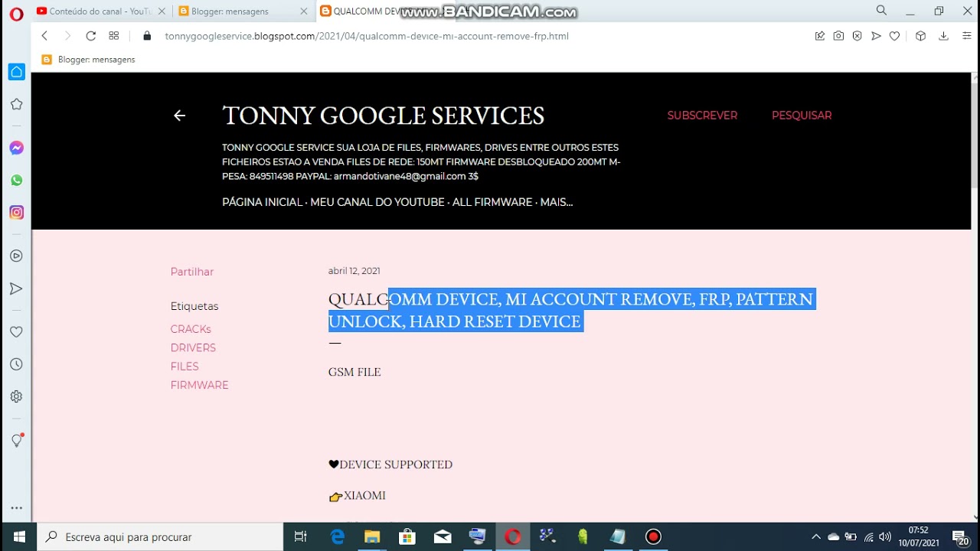
Task: Open sidebar lightbulb tips icon
Action: coord(17,440)
